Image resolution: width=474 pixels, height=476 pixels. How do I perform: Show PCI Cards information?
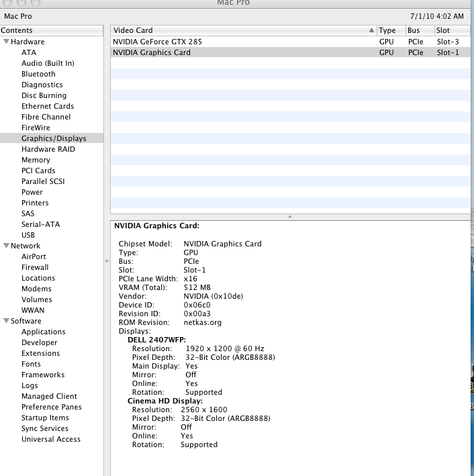pyautogui.click(x=38, y=171)
